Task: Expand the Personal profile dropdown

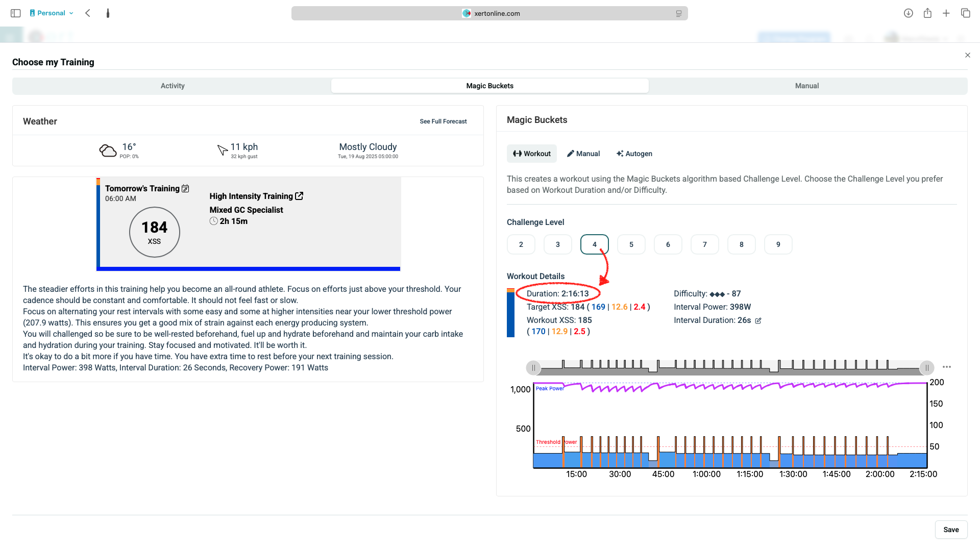Action: pyautogui.click(x=52, y=13)
